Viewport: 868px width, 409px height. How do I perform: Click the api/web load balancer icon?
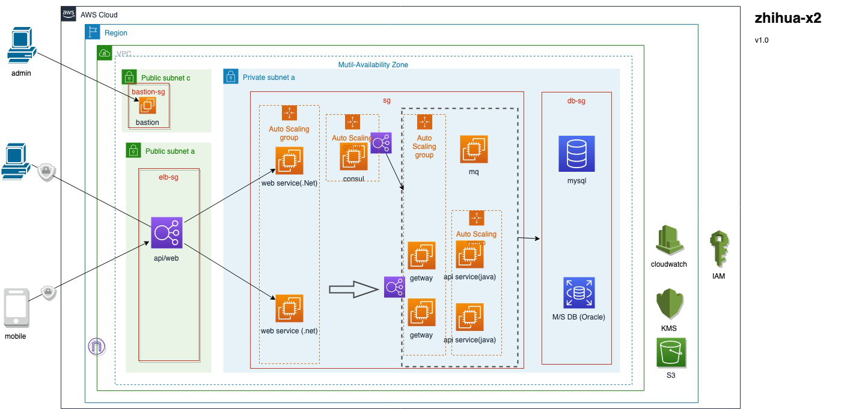167,232
